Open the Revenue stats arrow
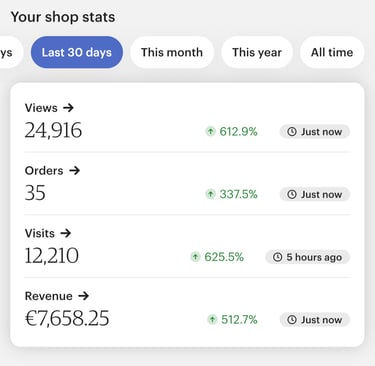 (x=83, y=296)
